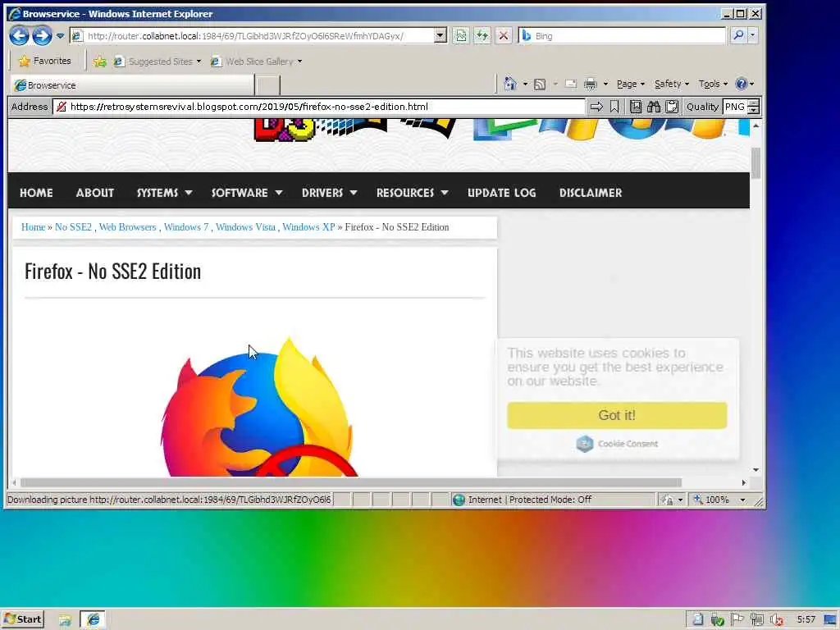Click the Cookie Consent link
The height and width of the screenshot is (630, 840).
[617, 444]
